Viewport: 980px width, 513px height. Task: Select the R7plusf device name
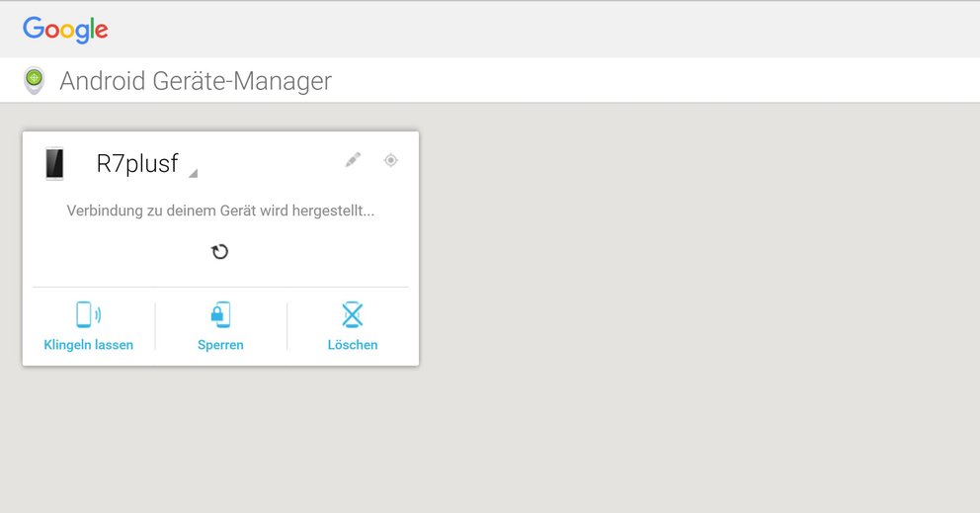click(137, 163)
